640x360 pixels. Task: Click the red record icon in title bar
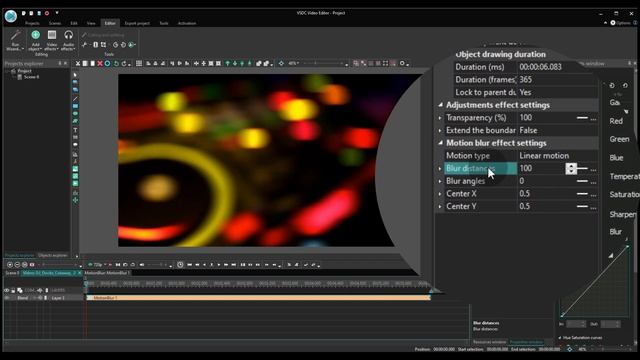(47, 13)
